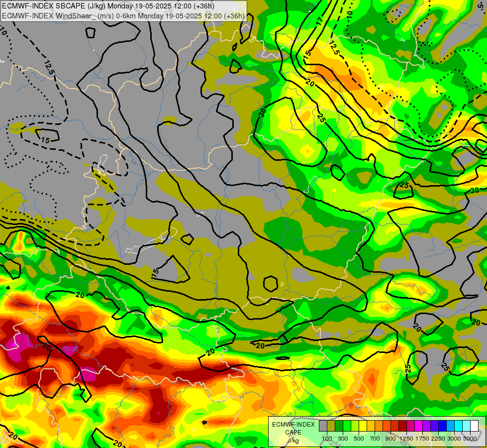
Task: Click the legend value "100"
Action: tap(327, 439)
